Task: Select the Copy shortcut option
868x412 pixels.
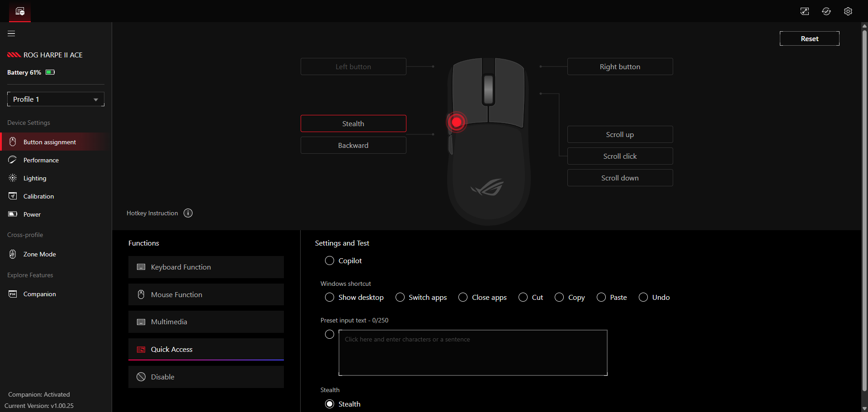Action: [559, 297]
